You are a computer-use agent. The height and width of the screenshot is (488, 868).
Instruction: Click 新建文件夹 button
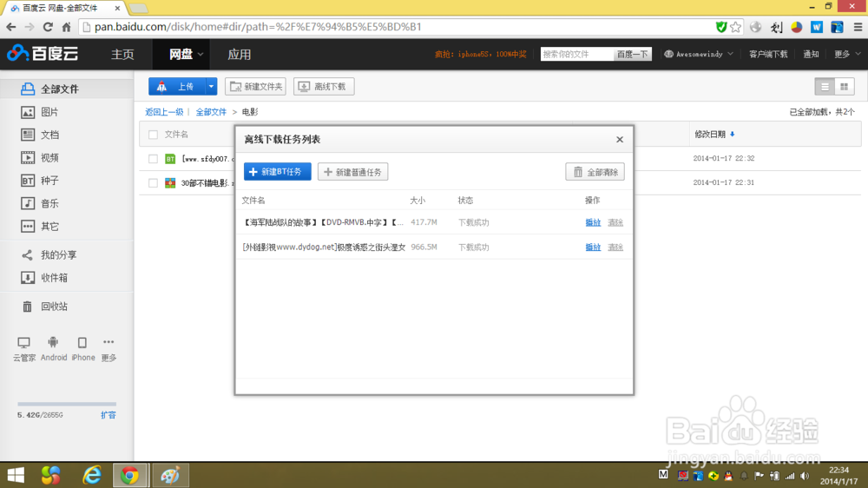pos(256,87)
